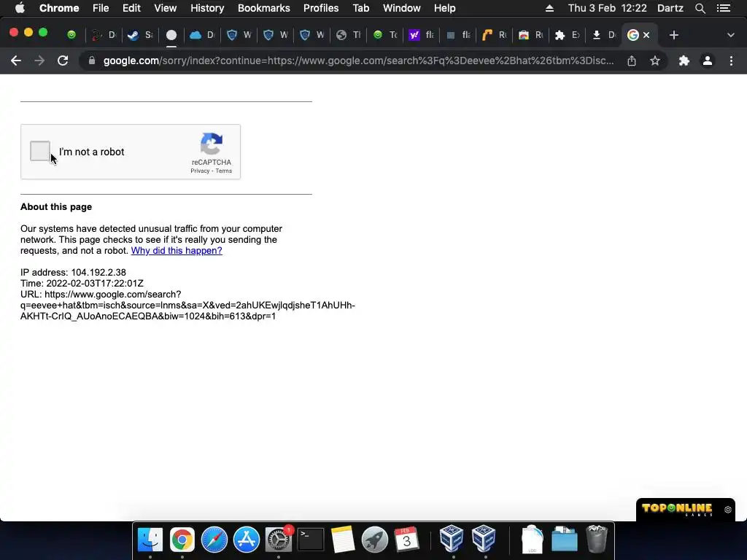Switch to the Yahoo tab
This screenshot has height=560, width=747.
[x=421, y=35]
